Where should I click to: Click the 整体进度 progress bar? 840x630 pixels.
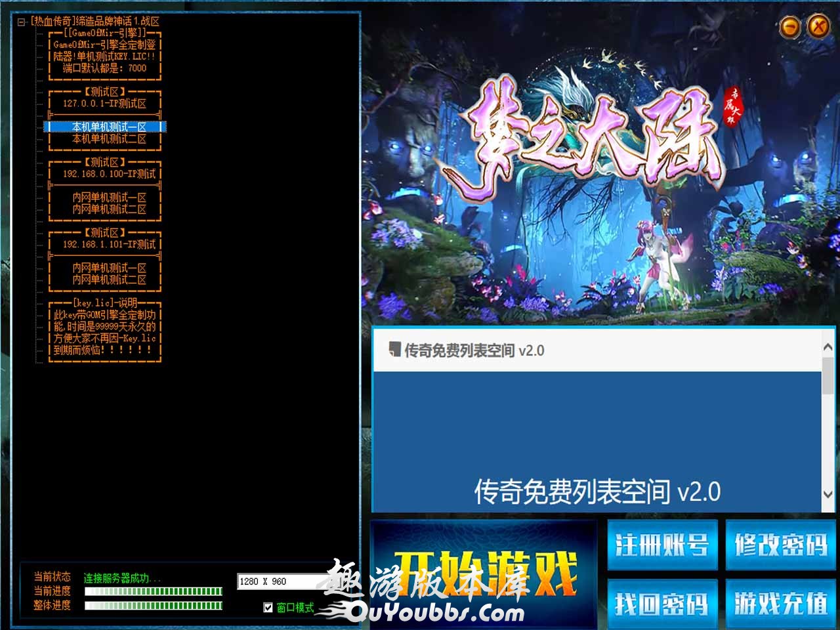click(x=154, y=605)
